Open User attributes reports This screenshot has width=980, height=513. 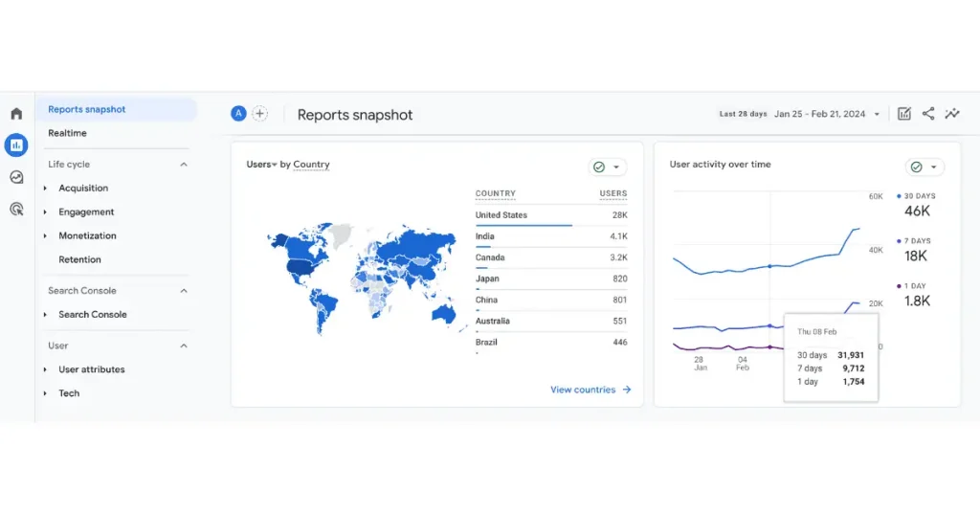coord(92,369)
